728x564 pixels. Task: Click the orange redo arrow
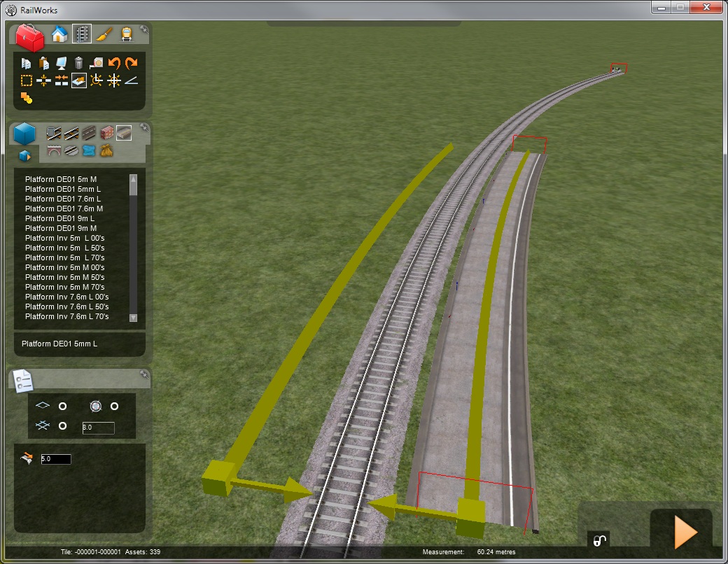point(132,63)
